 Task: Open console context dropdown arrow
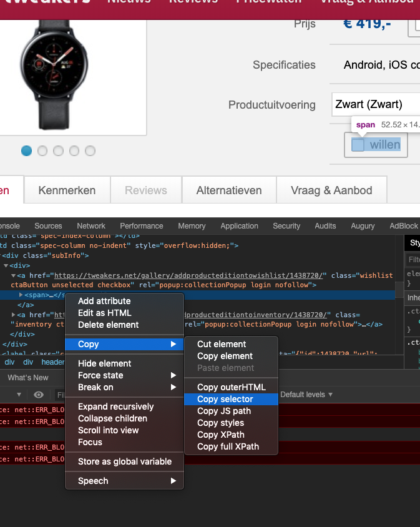click(19, 395)
